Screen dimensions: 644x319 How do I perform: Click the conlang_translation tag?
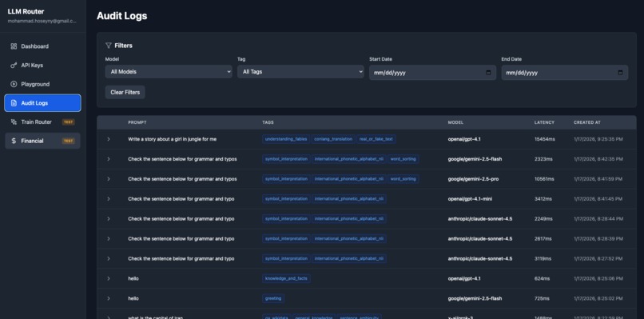333,139
